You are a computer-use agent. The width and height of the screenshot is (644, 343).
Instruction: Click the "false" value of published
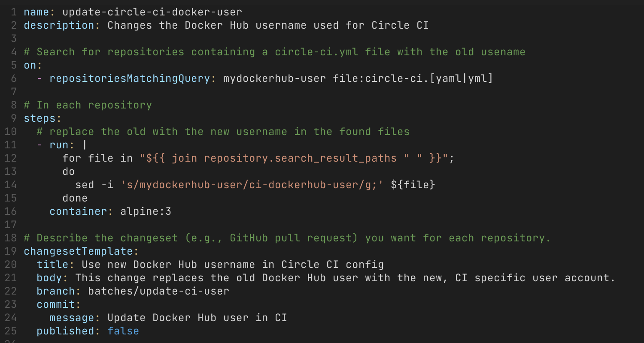123,331
